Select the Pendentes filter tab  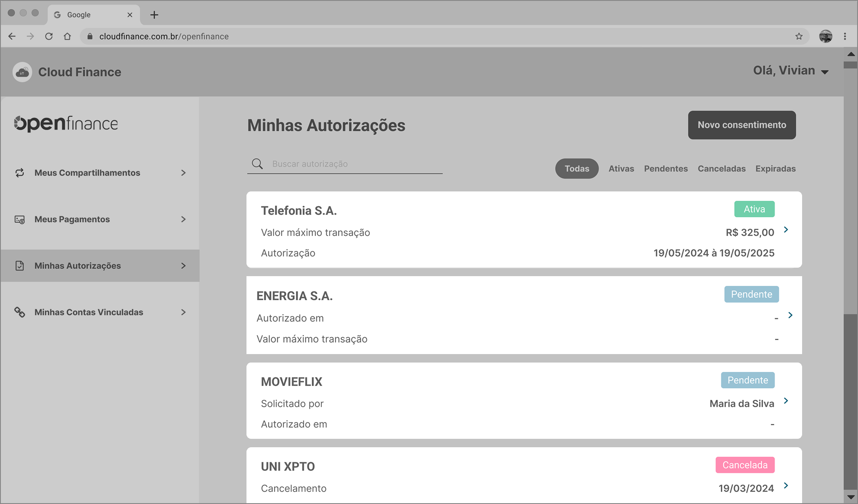(x=666, y=169)
